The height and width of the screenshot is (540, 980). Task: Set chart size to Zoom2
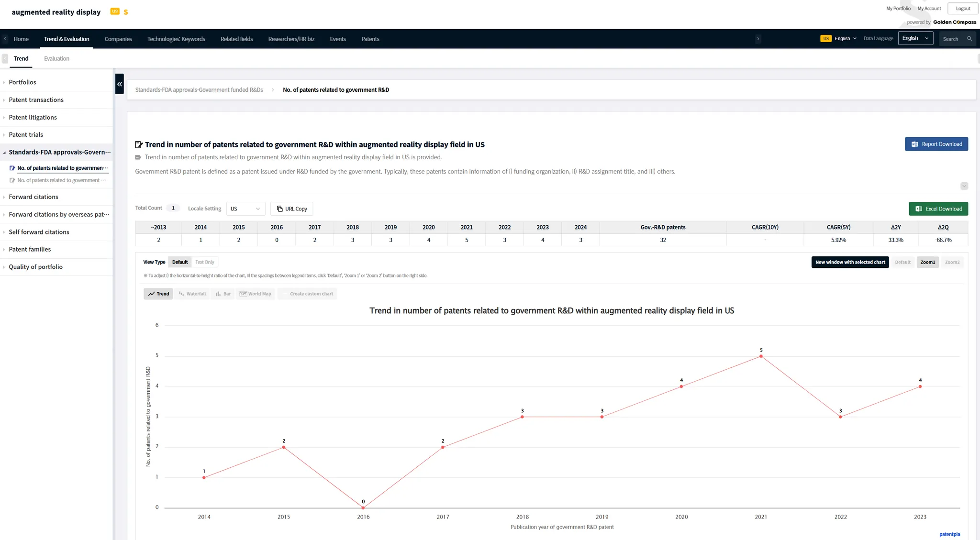(x=952, y=262)
